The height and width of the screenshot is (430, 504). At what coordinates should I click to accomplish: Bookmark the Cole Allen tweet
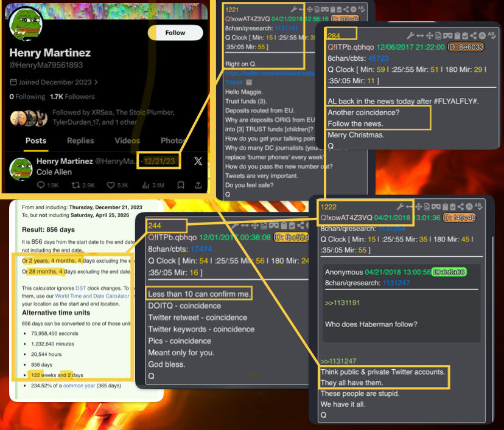coord(181,185)
